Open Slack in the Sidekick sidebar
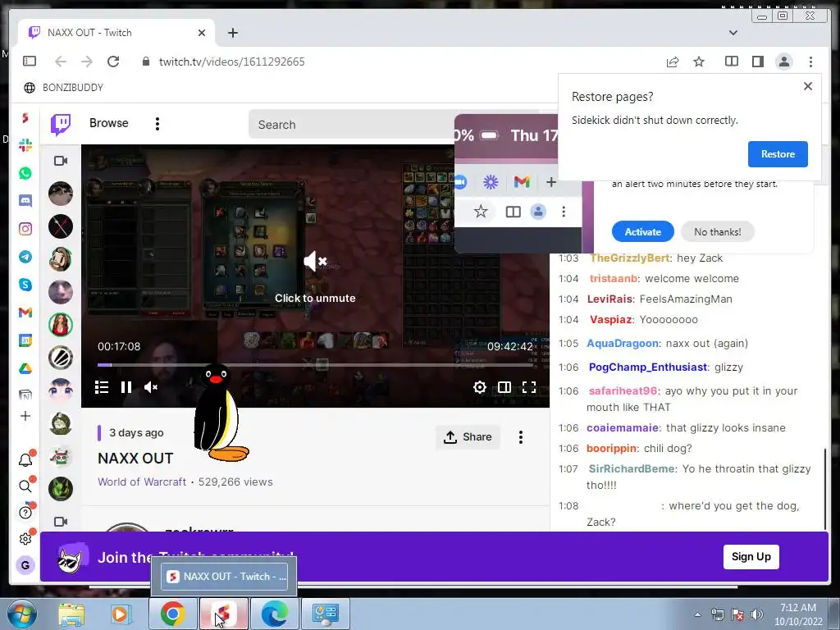This screenshot has width=840, height=630. (25, 145)
